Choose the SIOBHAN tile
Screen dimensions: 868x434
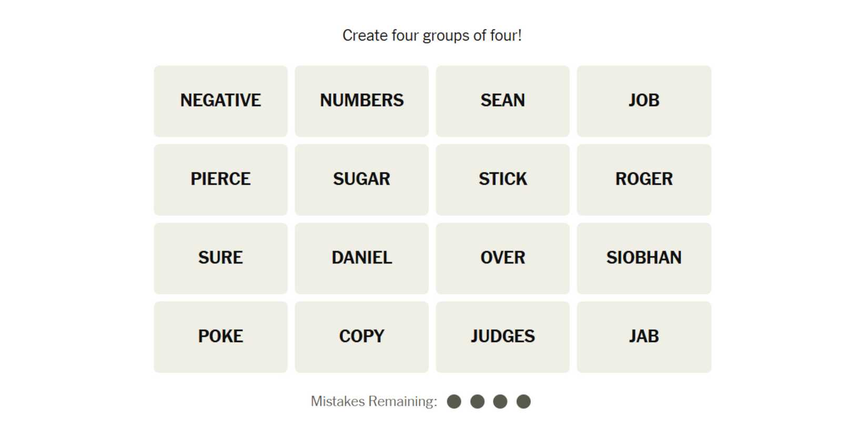644,258
